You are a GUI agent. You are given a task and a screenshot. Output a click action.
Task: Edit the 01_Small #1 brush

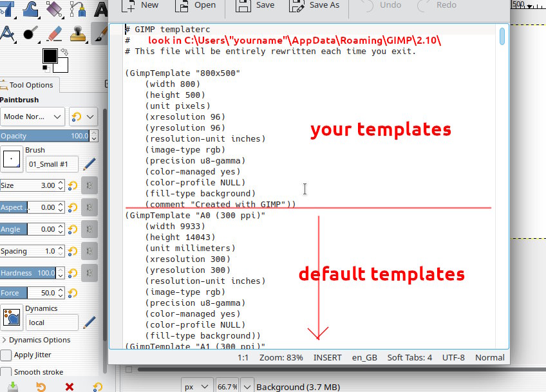click(x=89, y=164)
